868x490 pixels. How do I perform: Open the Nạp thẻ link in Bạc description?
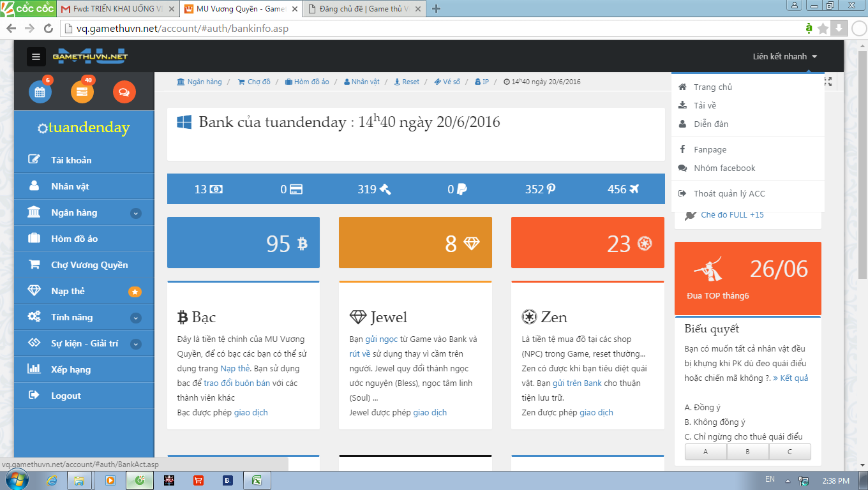234,369
